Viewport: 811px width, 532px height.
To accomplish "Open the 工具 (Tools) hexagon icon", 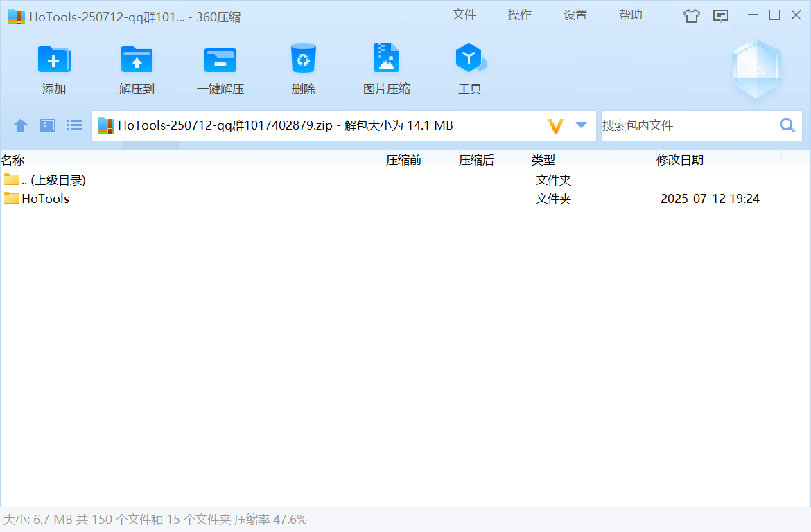I will pos(470,57).
